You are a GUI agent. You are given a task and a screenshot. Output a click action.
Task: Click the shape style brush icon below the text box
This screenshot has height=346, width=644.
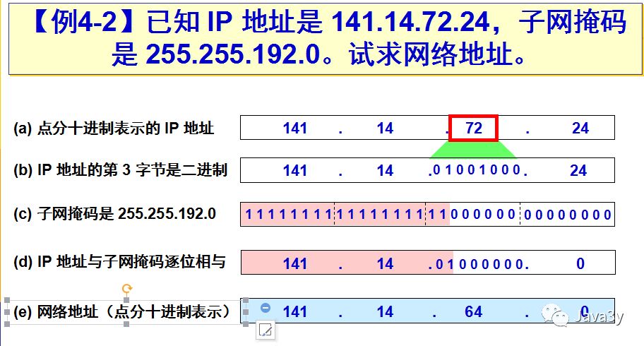coord(266,330)
